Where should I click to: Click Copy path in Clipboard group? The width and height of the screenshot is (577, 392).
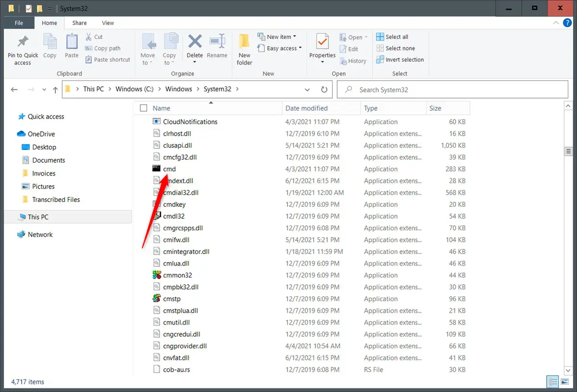pos(102,48)
